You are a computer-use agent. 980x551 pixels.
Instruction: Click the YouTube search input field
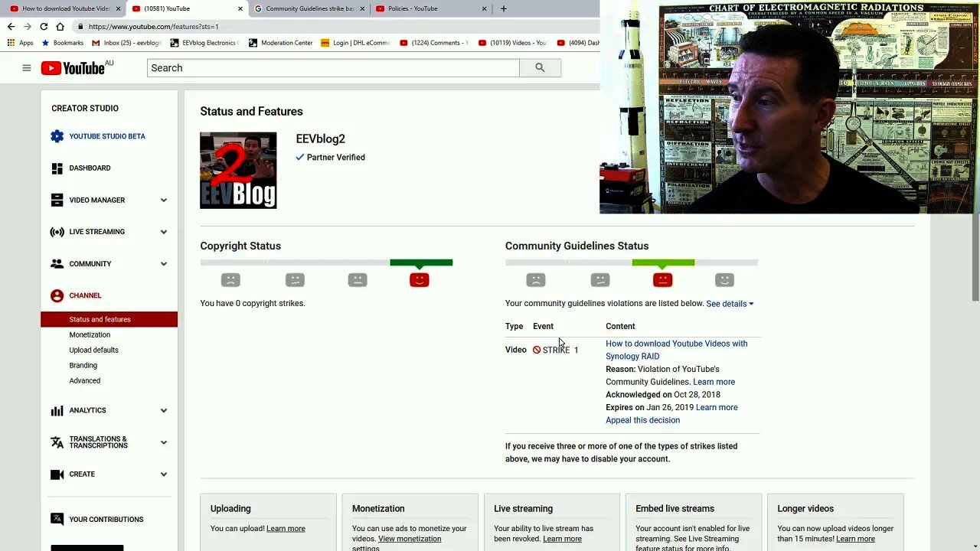333,68
